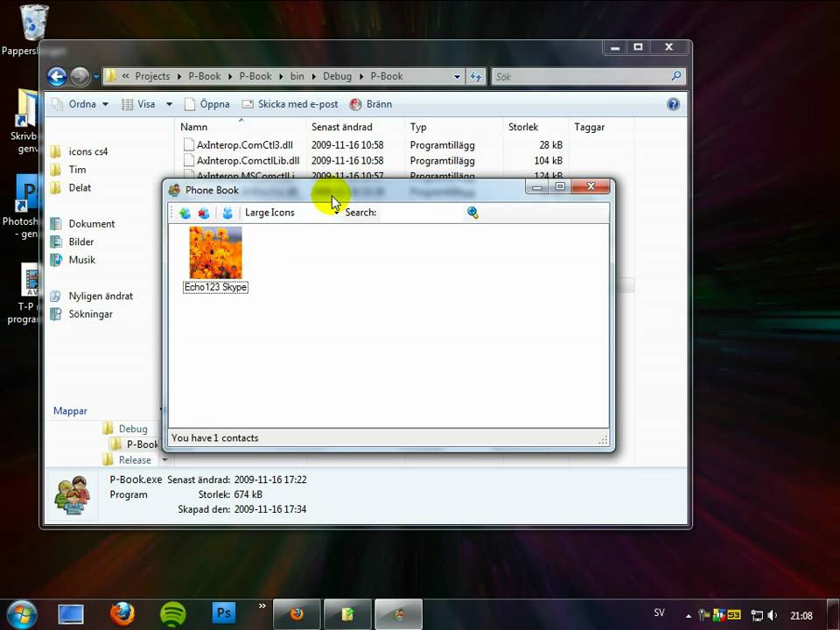
Task: Click Projects in the Explorer address bar
Action: pyautogui.click(x=152, y=76)
